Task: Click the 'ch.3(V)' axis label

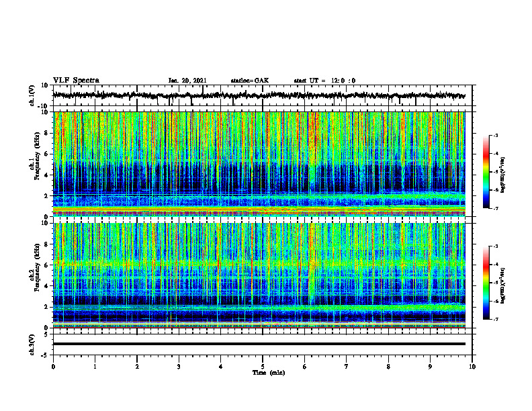Action: (32, 345)
